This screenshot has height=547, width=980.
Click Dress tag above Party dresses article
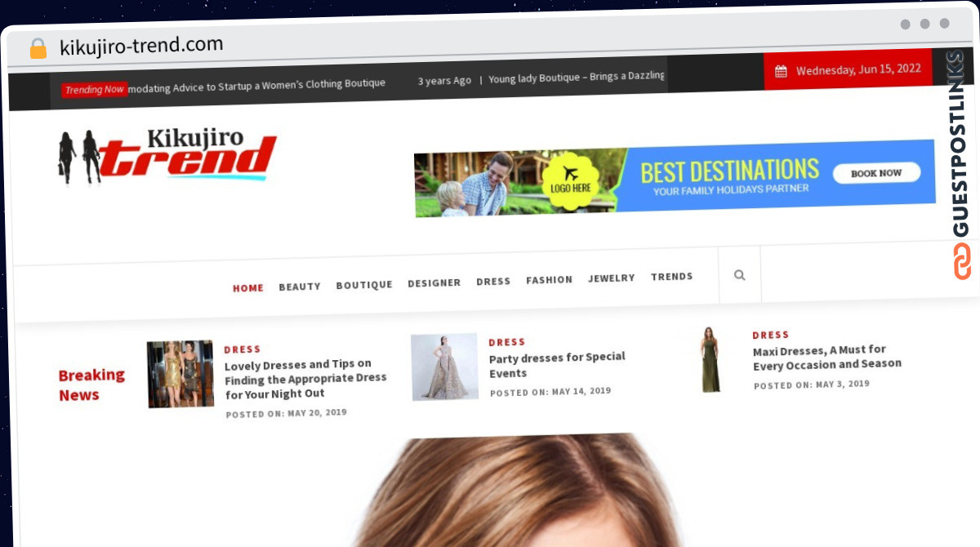(507, 342)
